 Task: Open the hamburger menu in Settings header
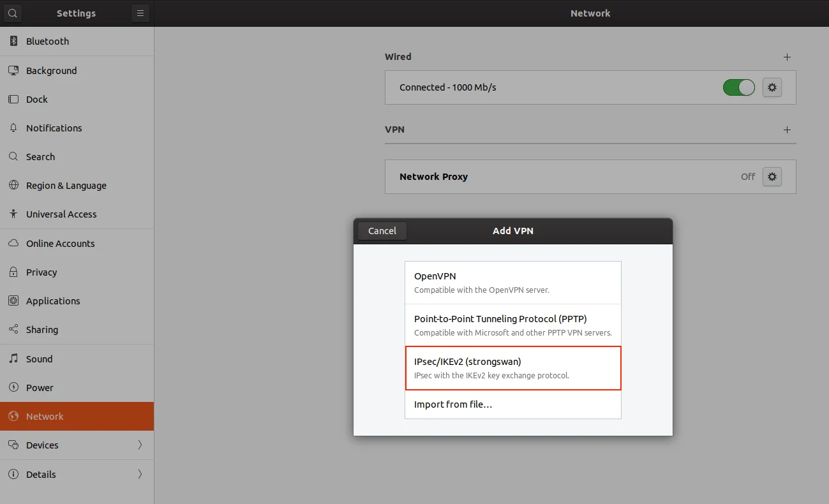[x=140, y=13]
